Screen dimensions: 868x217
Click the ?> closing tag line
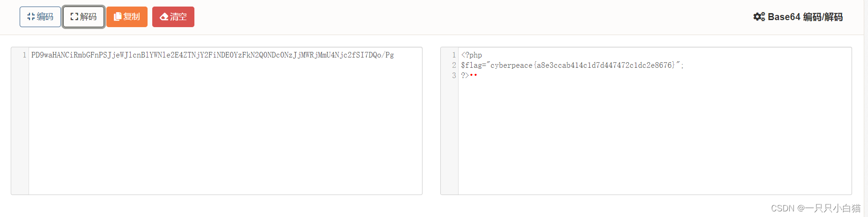(469, 75)
